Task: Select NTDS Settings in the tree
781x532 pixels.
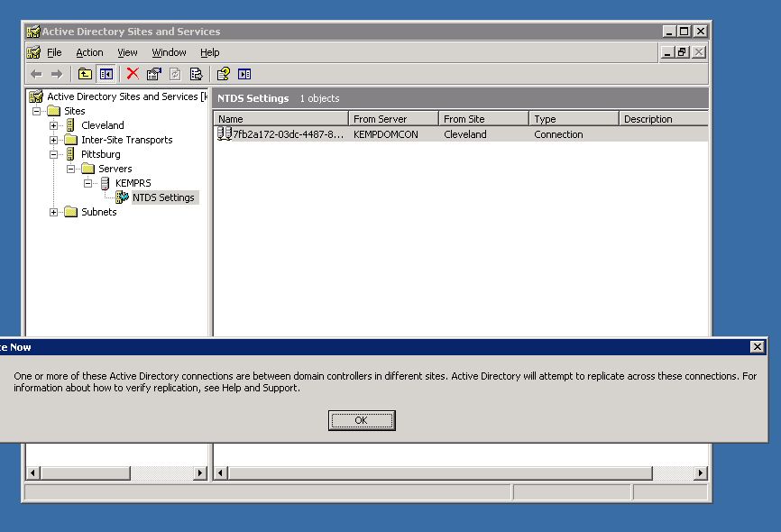Action: tap(163, 197)
